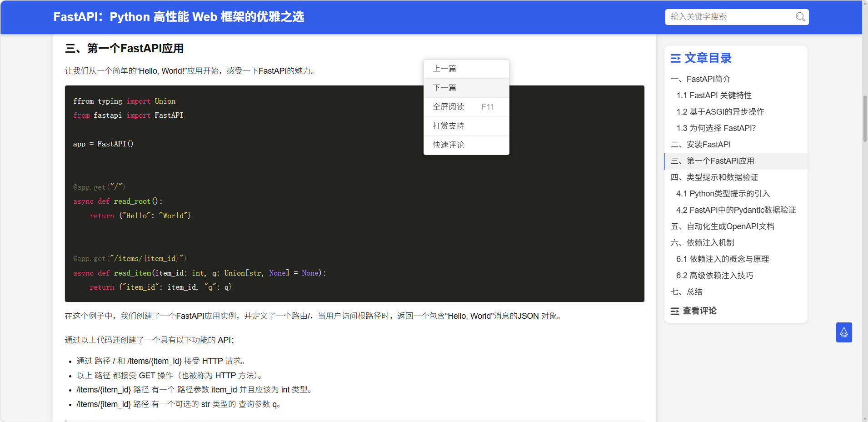Click the code line return {"Hello": "World"}
The height and width of the screenshot is (422, 868).
coord(140,216)
